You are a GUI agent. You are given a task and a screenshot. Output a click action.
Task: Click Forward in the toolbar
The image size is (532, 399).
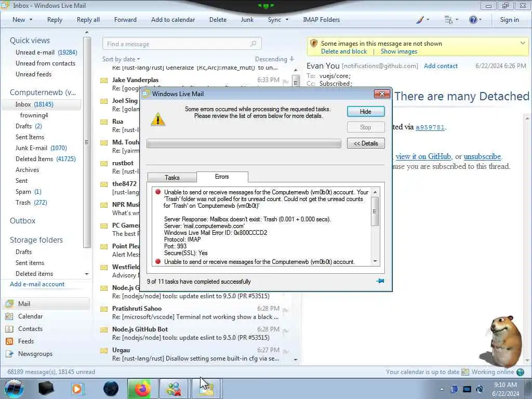(x=125, y=20)
